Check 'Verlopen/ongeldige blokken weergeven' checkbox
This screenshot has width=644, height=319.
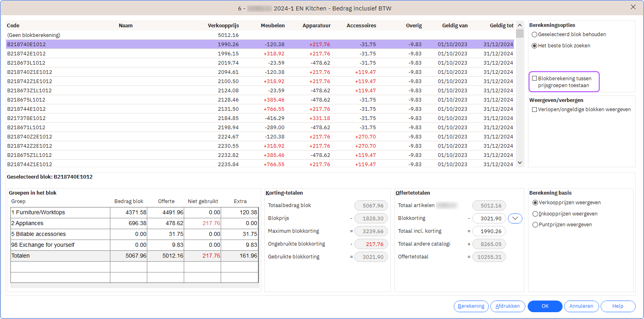(534, 110)
